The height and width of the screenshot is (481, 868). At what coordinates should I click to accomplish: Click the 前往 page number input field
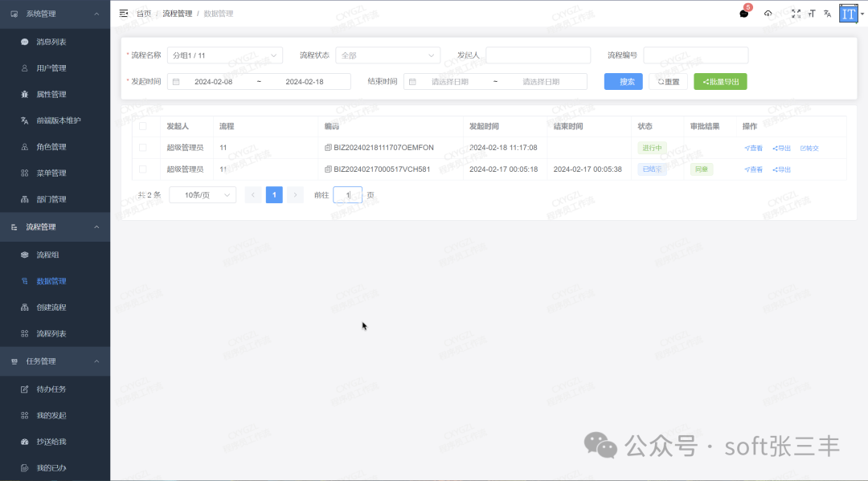tap(347, 194)
